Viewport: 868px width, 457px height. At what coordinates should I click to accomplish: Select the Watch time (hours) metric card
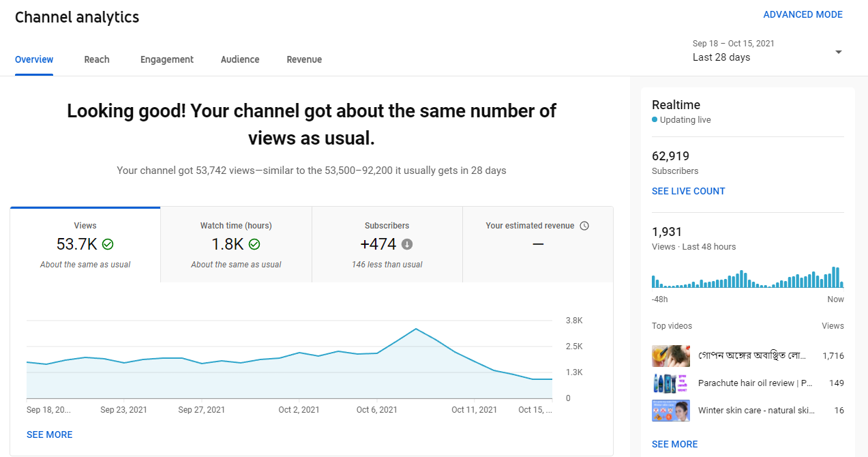click(236, 244)
